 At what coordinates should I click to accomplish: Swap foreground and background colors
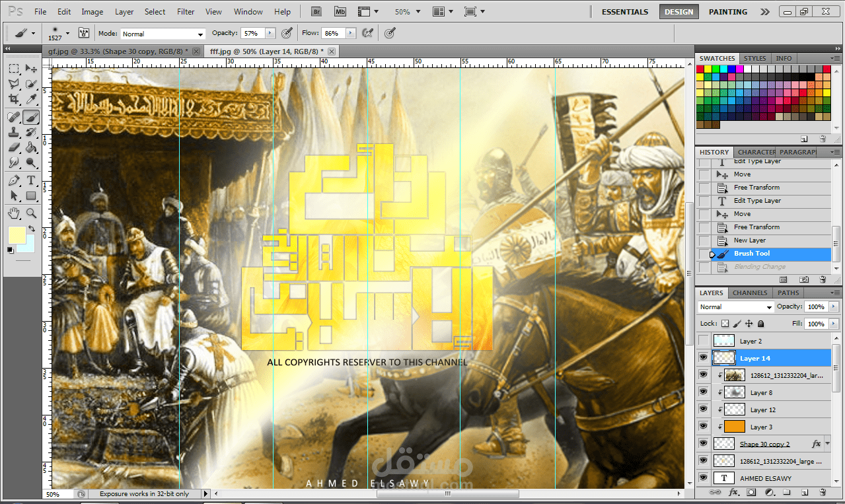(33, 229)
